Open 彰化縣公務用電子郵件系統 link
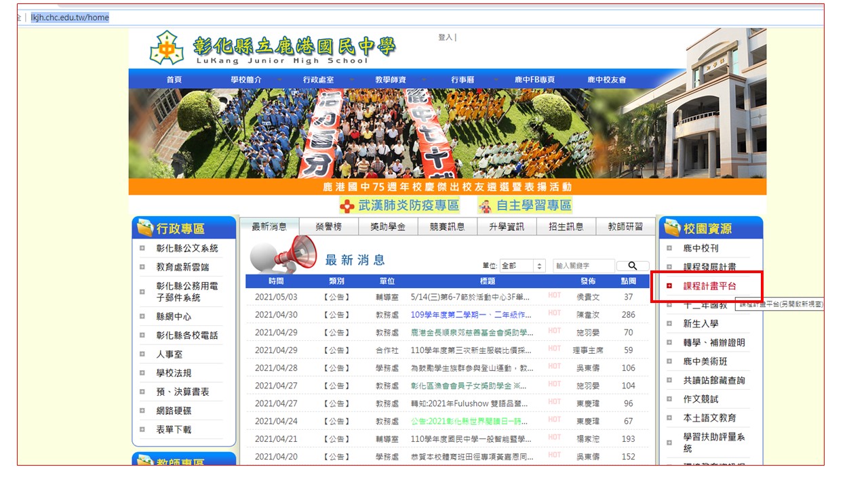This screenshot has width=868, height=488. 187,292
